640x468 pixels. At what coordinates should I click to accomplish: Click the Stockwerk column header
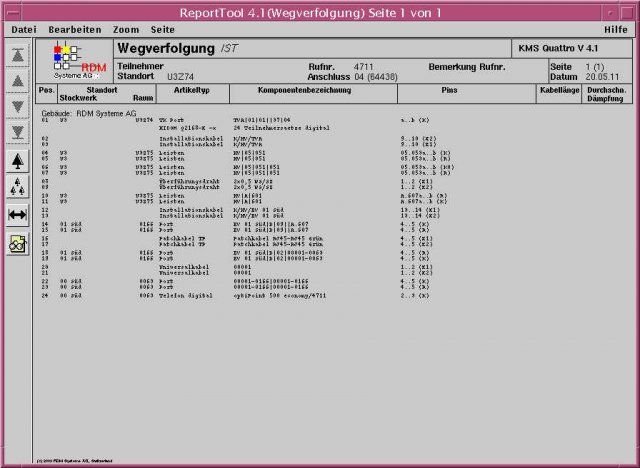pos(78,98)
